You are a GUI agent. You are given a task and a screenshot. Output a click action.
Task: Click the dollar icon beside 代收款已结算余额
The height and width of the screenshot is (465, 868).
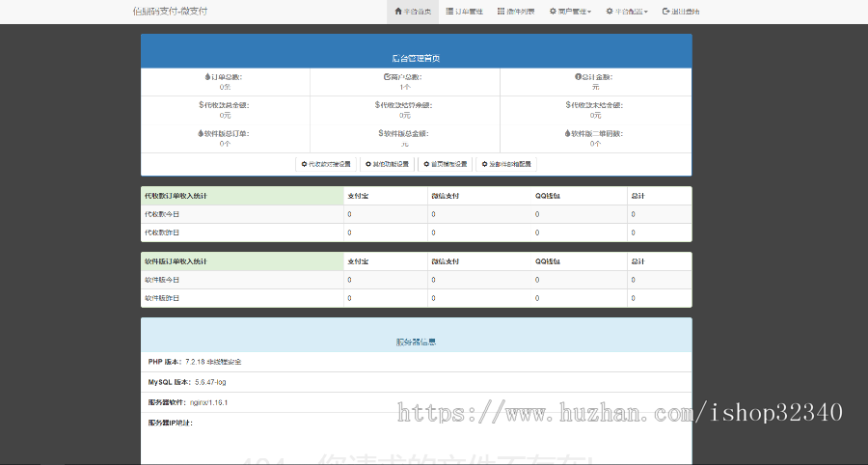click(x=377, y=104)
